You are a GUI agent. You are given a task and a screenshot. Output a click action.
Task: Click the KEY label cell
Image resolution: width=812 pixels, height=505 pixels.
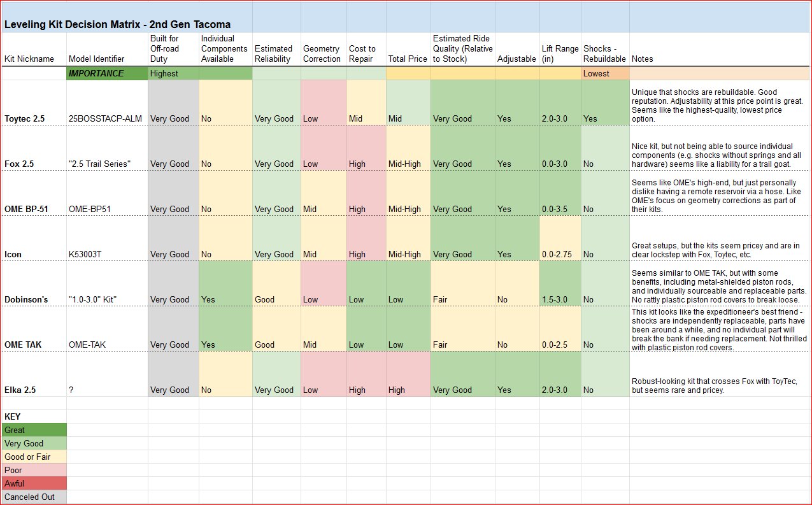[x=34, y=416]
